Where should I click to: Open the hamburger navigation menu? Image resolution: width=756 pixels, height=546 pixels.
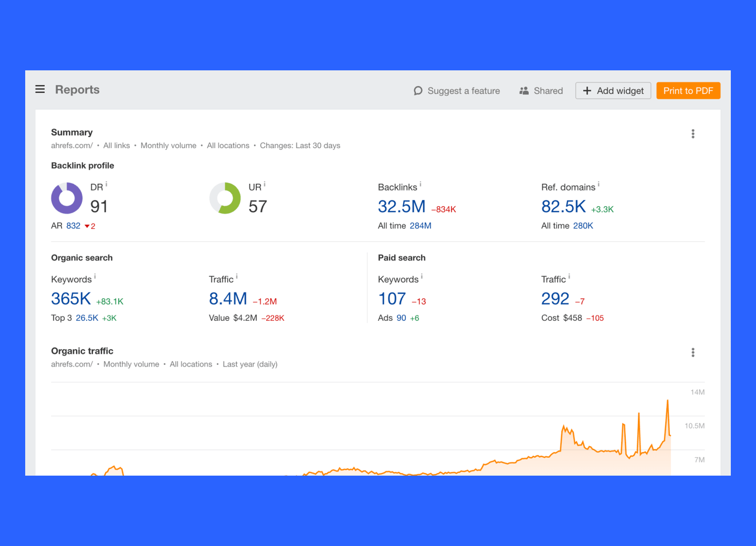pyautogui.click(x=40, y=89)
